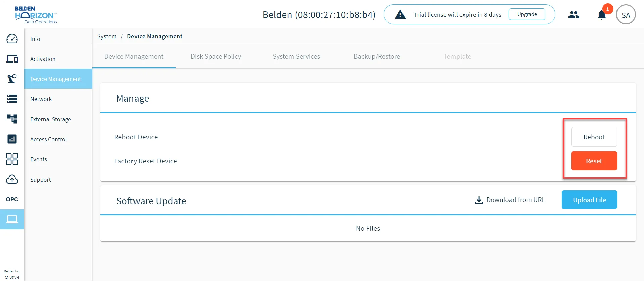Click the 'Manage' section heading
644x281 pixels.
(132, 98)
